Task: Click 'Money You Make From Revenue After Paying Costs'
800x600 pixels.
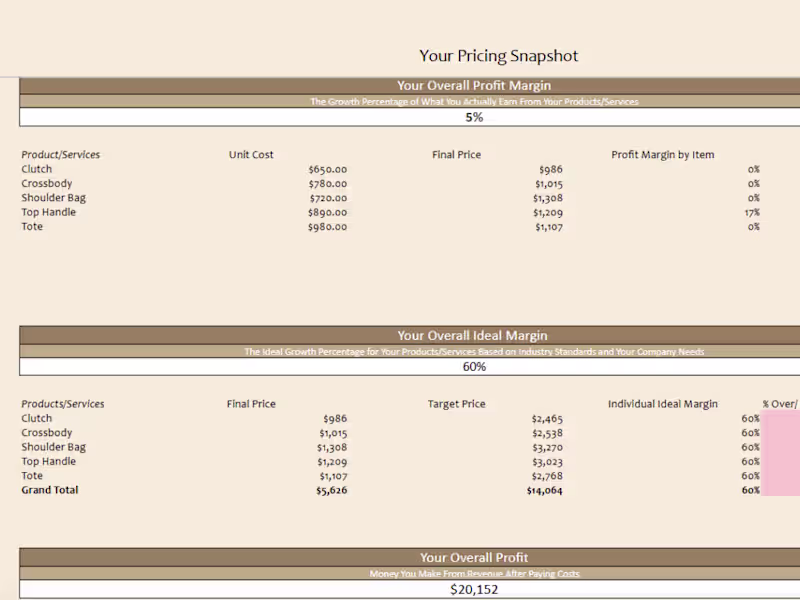Action: (x=474, y=573)
